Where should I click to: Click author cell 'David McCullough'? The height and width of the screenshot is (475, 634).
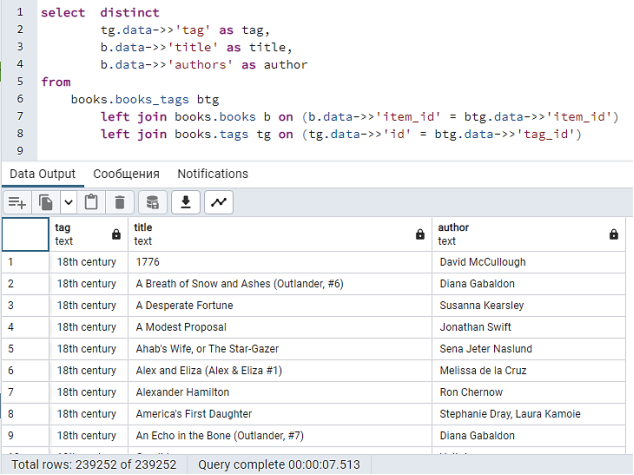[528, 262]
